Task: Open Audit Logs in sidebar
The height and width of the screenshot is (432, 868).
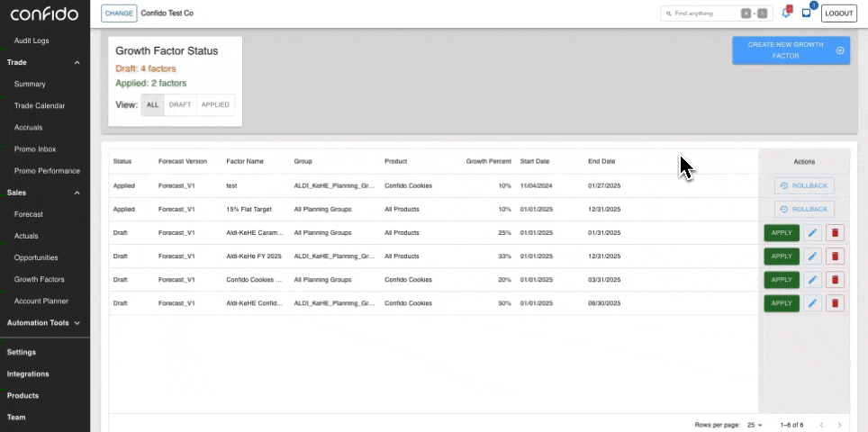Action: tap(32, 40)
